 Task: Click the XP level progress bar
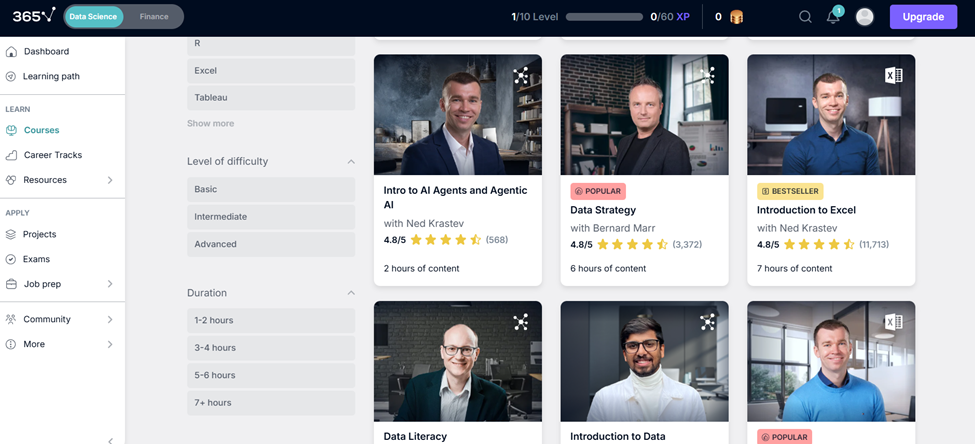point(604,17)
